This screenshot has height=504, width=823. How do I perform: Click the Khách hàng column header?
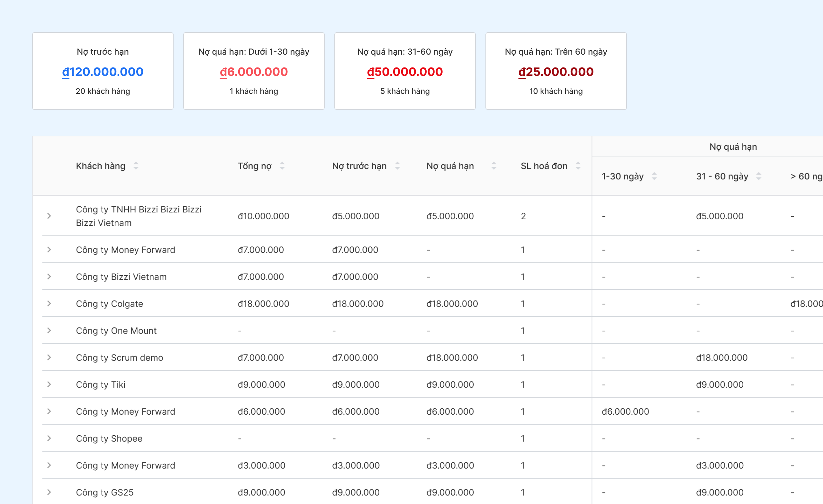(x=101, y=166)
